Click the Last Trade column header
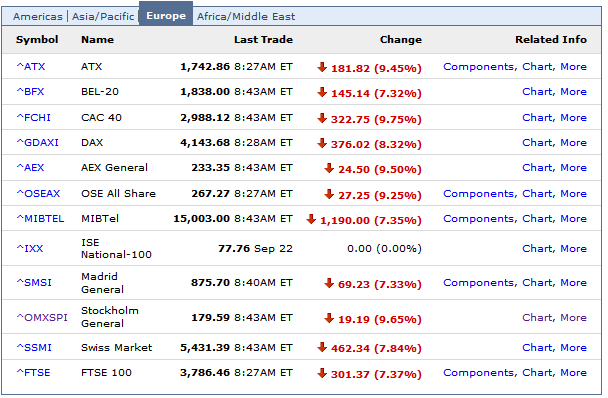Image resolution: width=608 pixels, height=398 pixels. (x=263, y=40)
